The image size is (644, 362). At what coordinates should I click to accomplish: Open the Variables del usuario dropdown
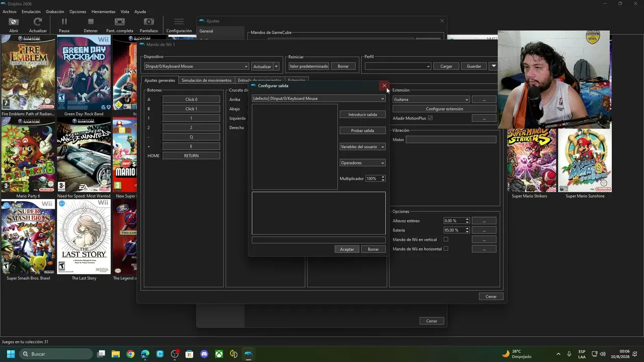tap(362, 147)
